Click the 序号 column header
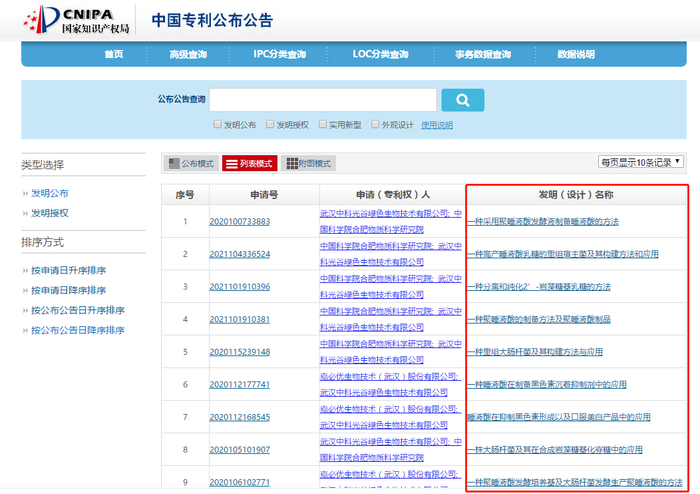 coord(185,195)
